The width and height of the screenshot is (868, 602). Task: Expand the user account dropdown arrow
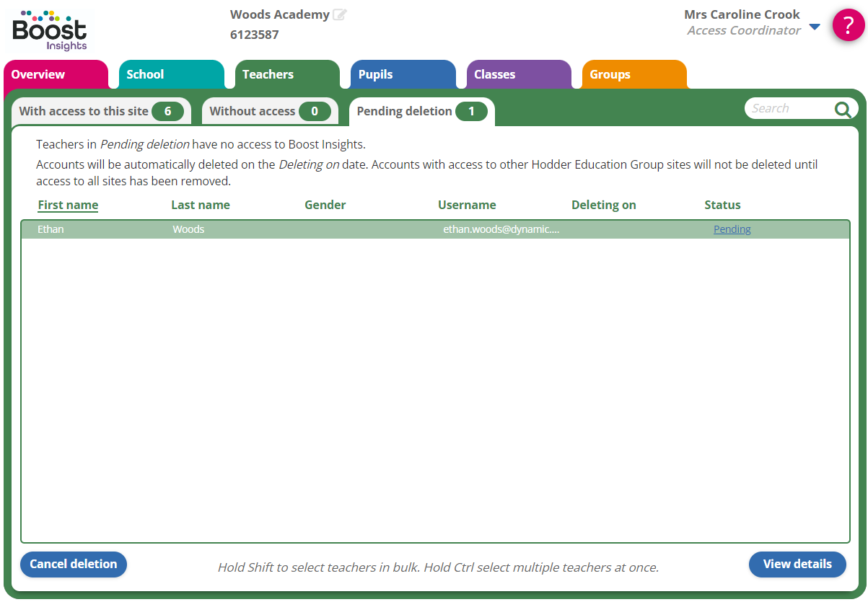815,27
